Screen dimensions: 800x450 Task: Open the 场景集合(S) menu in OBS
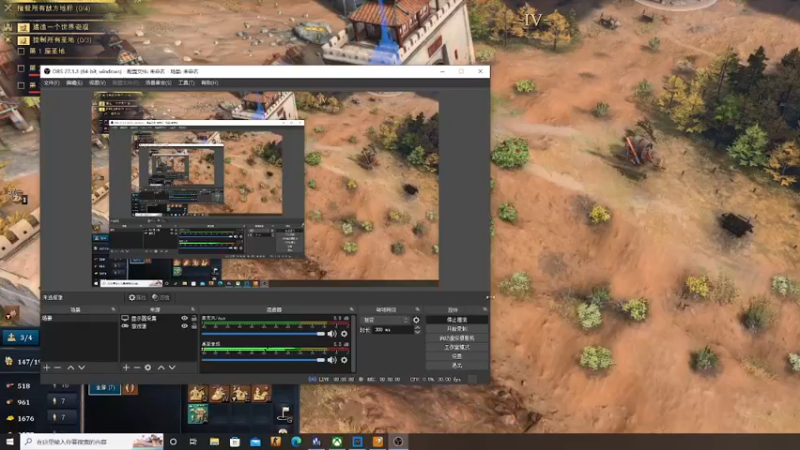[x=158, y=83]
